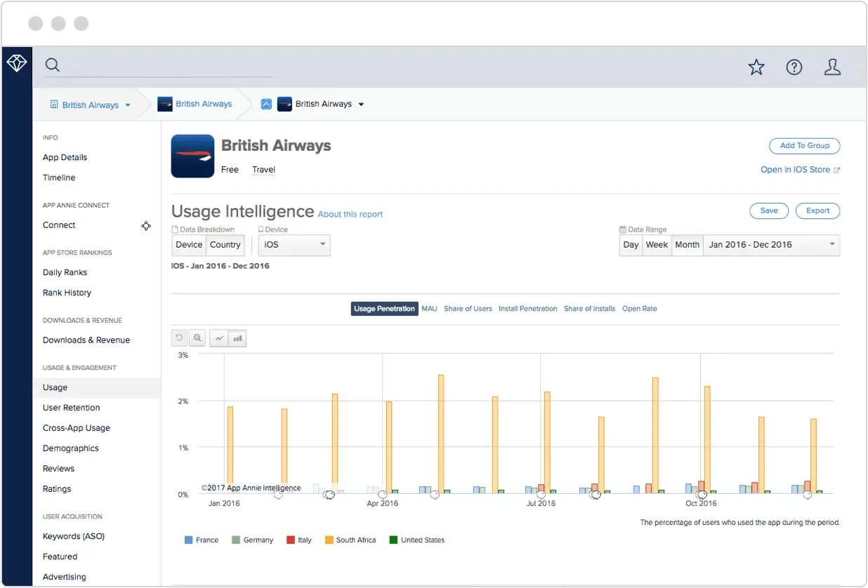
Task: Open Featured in sidebar
Action: click(60, 557)
